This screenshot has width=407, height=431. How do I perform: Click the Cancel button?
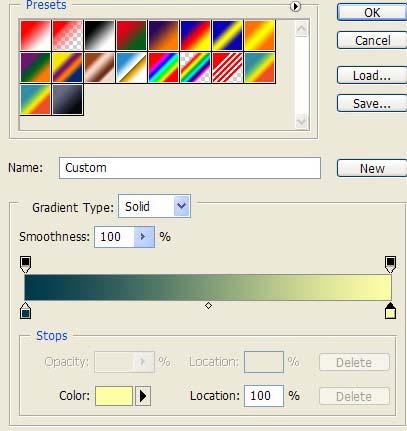coord(372,41)
